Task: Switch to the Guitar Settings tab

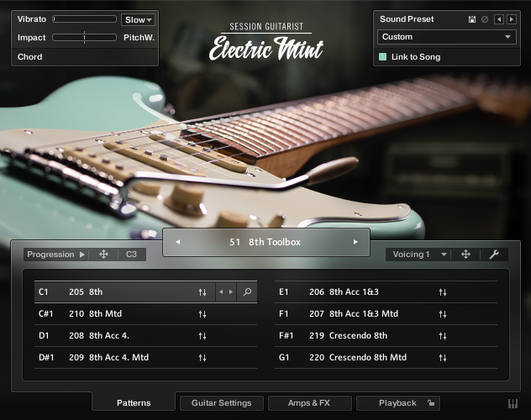Action: [x=221, y=403]
